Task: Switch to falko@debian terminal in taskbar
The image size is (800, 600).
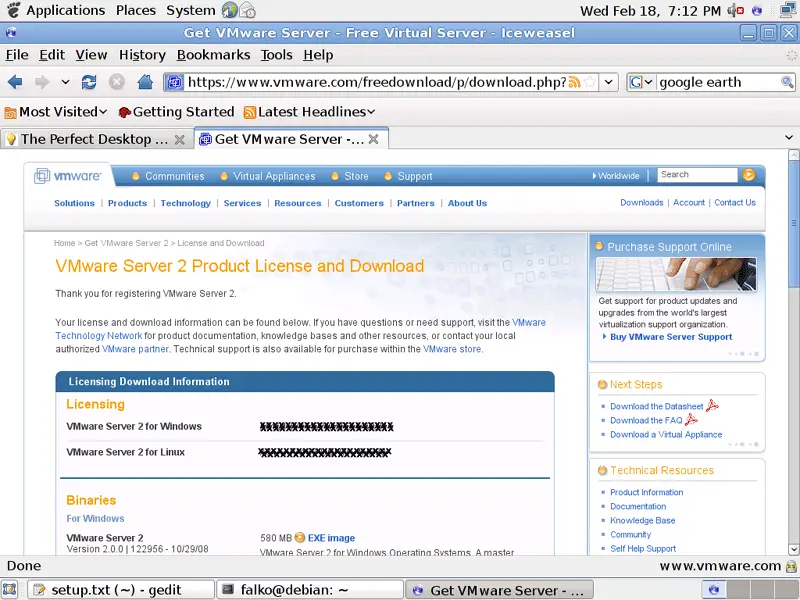Action: click(x=310, y=590)
